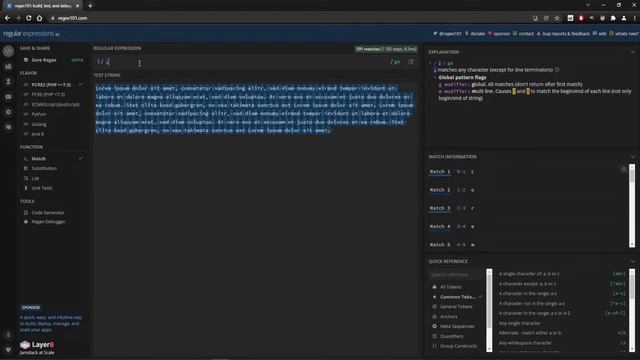Open the @regex101 Twitter link

pos(447,33)
